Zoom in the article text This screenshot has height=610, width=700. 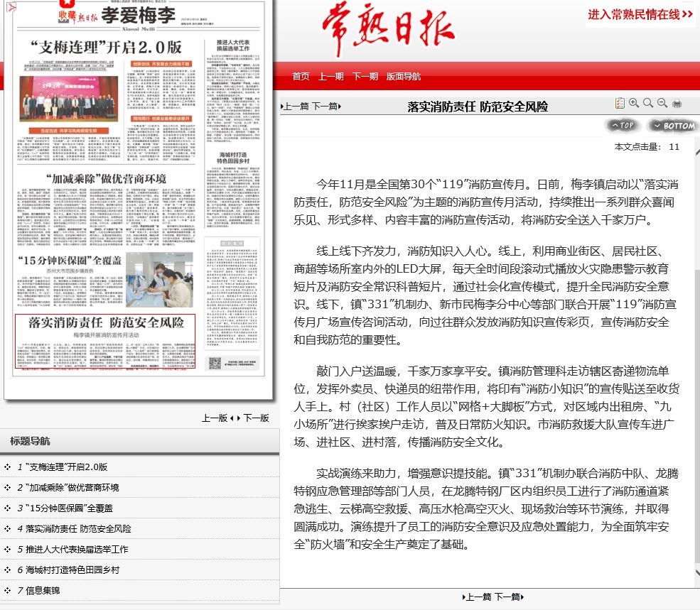(634, 103)
